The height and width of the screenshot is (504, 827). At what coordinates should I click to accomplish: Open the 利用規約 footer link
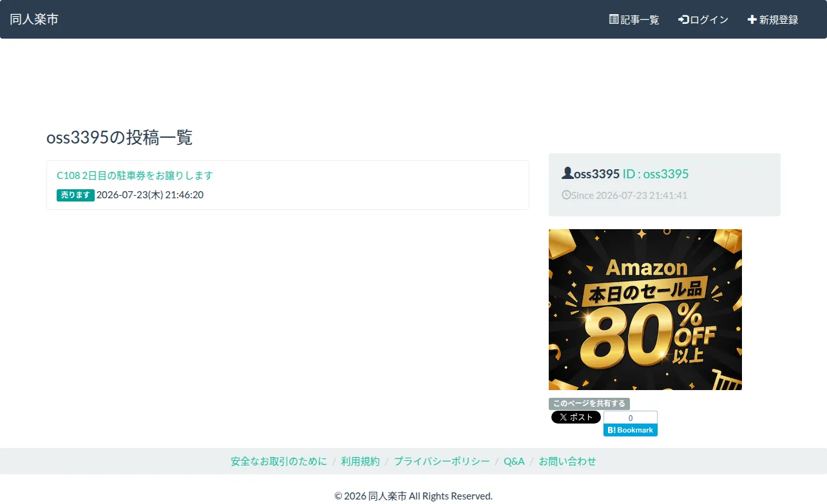tap(361, 462)
